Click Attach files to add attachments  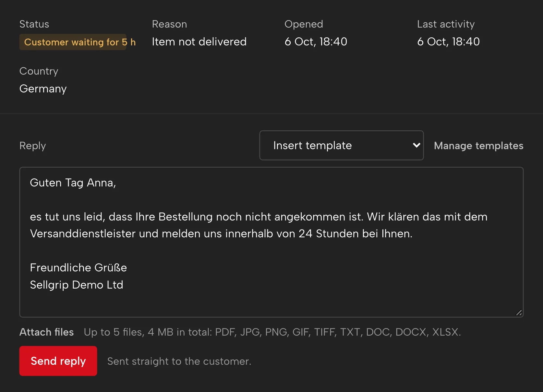click(x=47, y=332)
